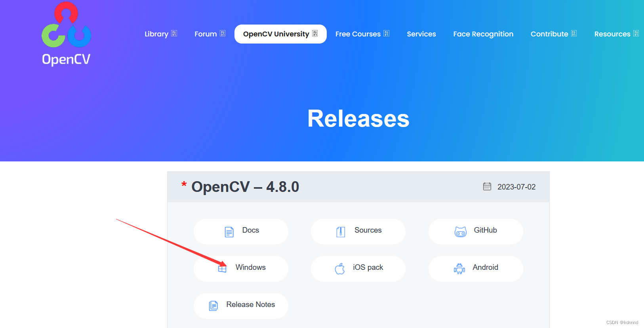Expand the Library dropdown indicator

pyautogui.click(x=174, y=34)
